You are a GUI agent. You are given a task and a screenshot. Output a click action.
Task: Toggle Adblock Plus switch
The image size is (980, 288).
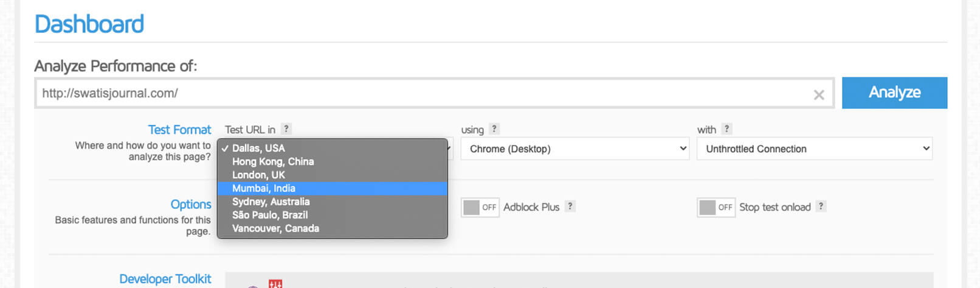(x=480, y=208)
